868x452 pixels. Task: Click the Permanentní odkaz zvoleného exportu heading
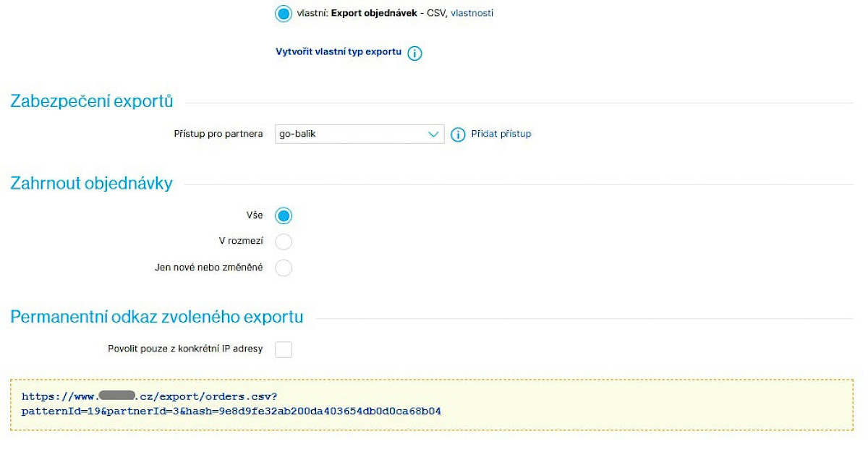click(x=157, y=317)
